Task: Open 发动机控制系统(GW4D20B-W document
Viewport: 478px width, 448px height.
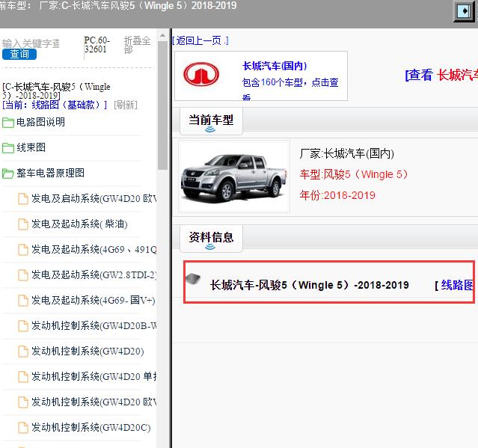Action: [x=94, y=325]
